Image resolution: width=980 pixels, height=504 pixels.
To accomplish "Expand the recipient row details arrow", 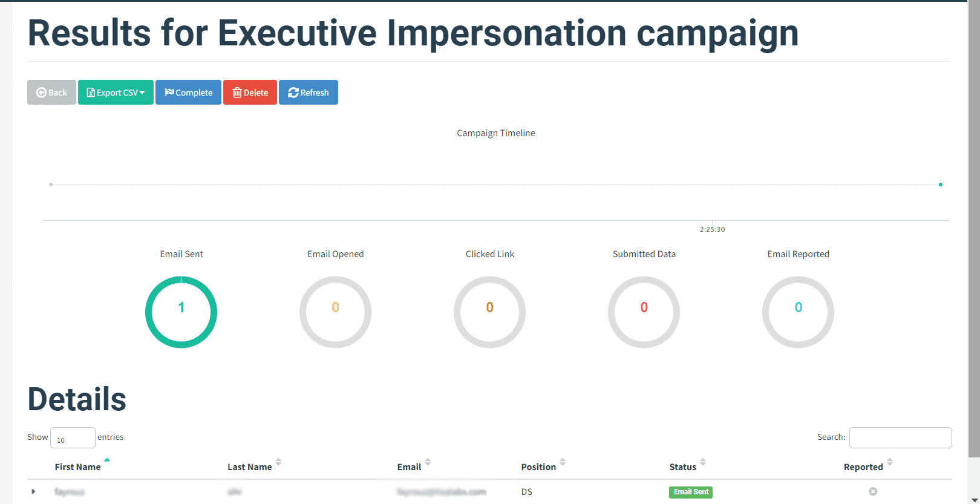I will click(x=33, y=492).
